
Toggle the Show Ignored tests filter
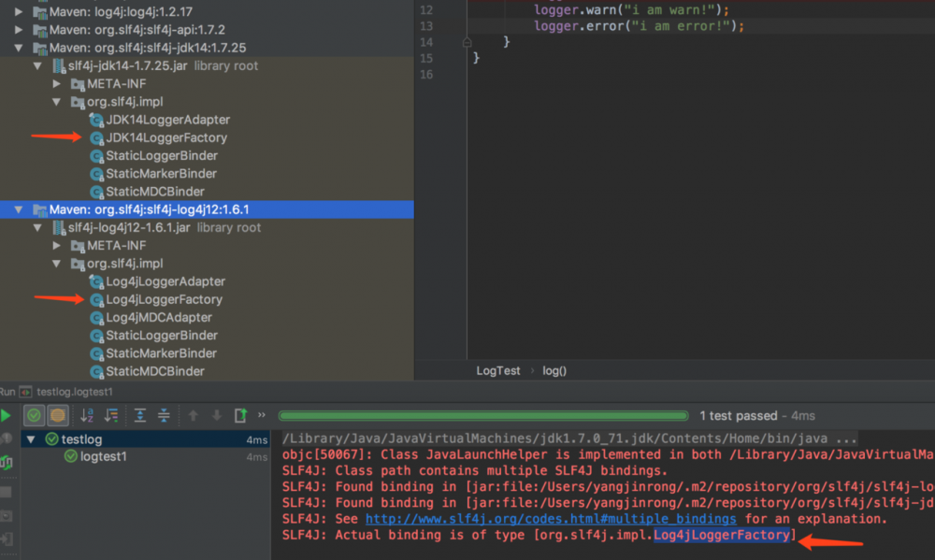(58, 415)
